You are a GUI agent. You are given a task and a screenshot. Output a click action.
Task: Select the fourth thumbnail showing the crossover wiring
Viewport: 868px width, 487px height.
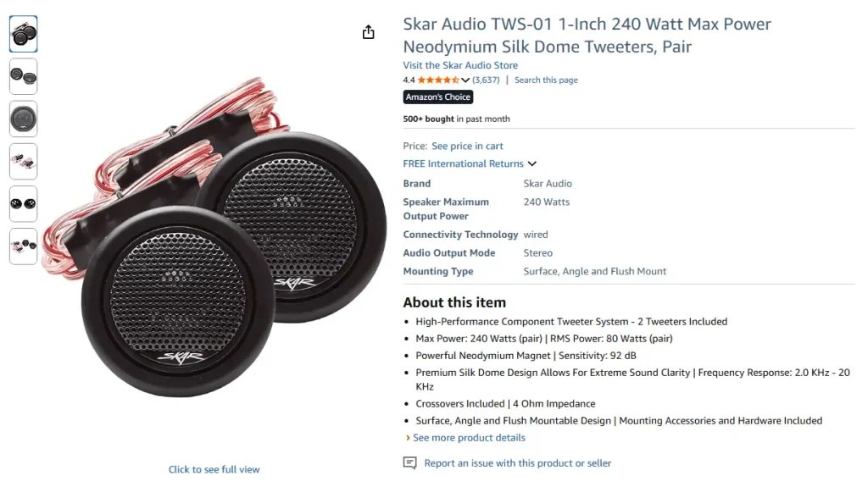tap(24, 161)
